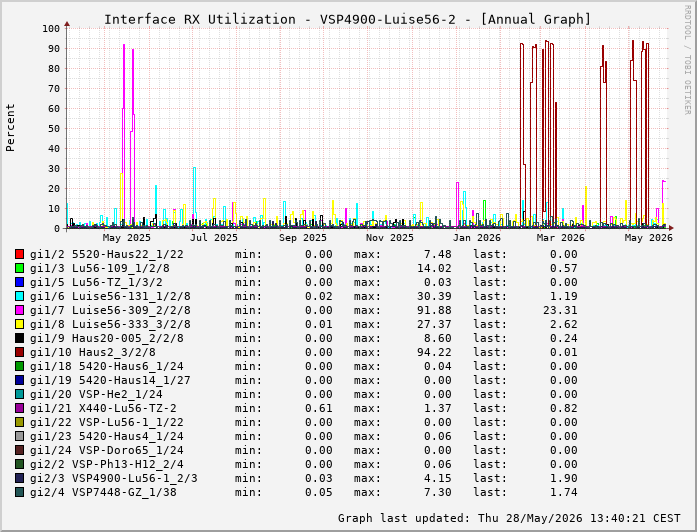Click the Nov 2025 x-axis label
This screenshot has height=532, width=697.
[390, 238]
